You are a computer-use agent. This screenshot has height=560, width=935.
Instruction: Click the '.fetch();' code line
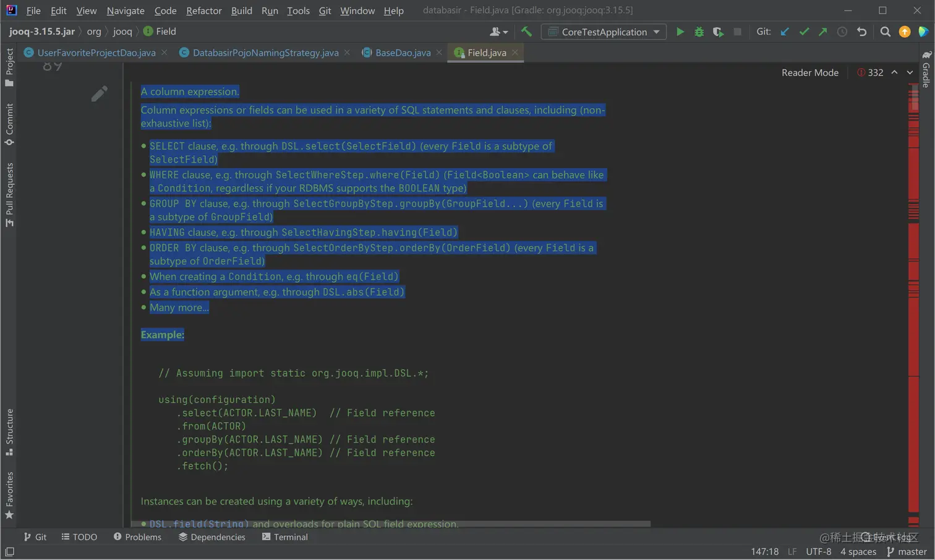[x=202, y=466]
